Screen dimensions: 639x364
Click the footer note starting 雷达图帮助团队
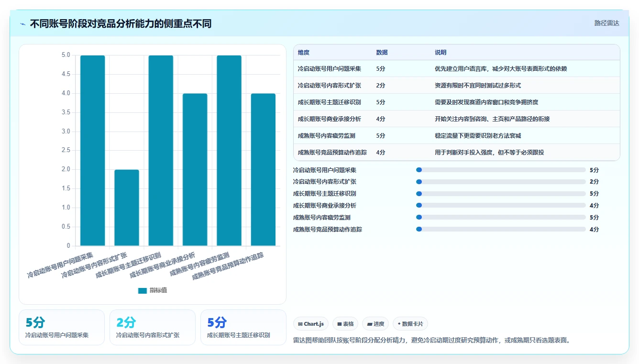tap(432, 341)
